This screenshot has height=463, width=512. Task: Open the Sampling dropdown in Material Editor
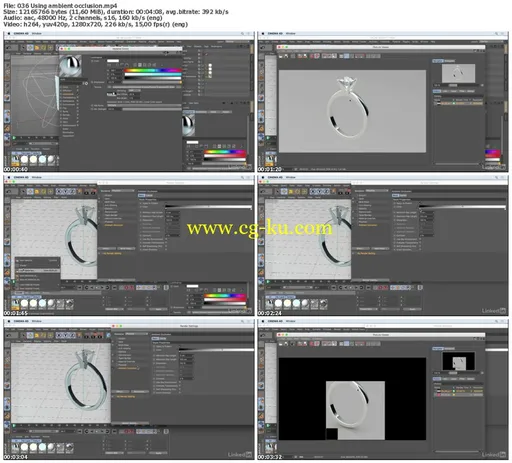(x=135, y=91)
